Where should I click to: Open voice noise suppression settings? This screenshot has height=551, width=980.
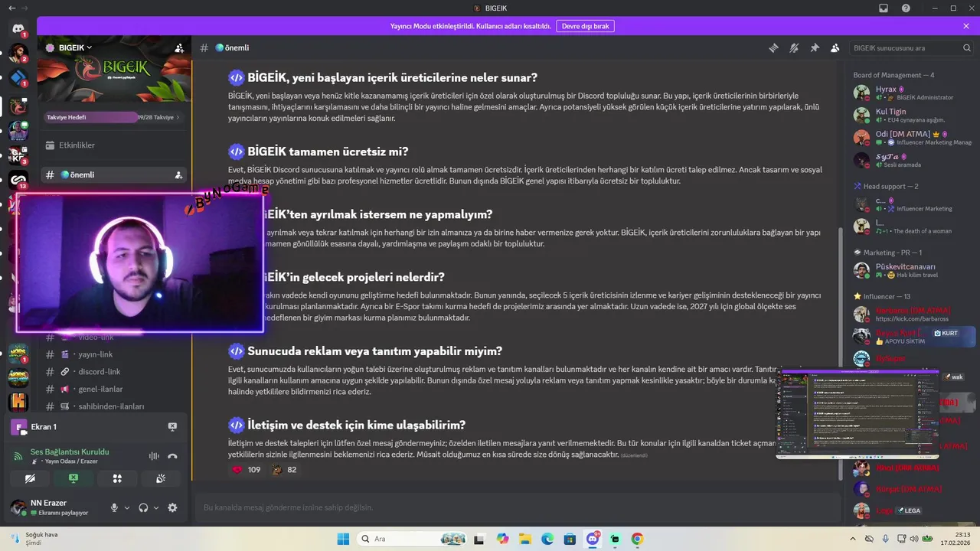point(154,456)
